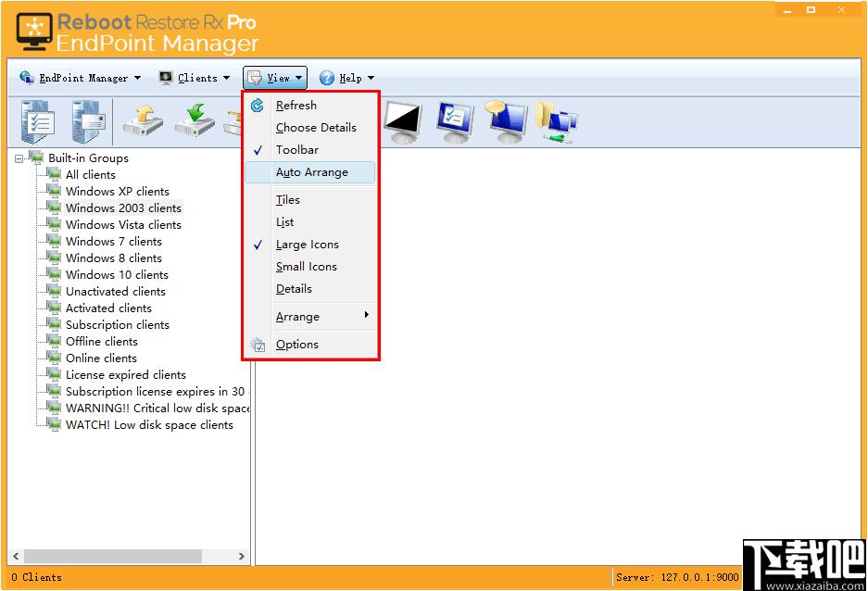Select the Details view mode
Image resolution: width=868 pixels, height=591 pixels.
tap(310, 289)
